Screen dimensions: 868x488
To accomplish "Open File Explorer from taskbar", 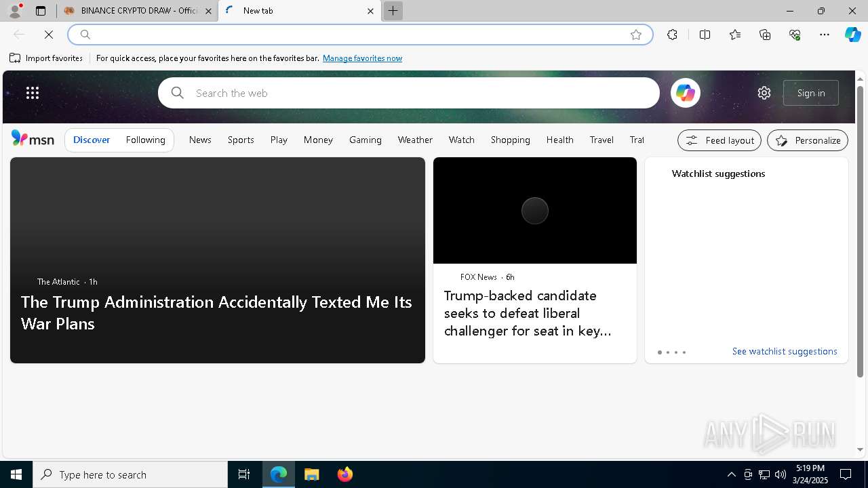I will coord(312,474).
